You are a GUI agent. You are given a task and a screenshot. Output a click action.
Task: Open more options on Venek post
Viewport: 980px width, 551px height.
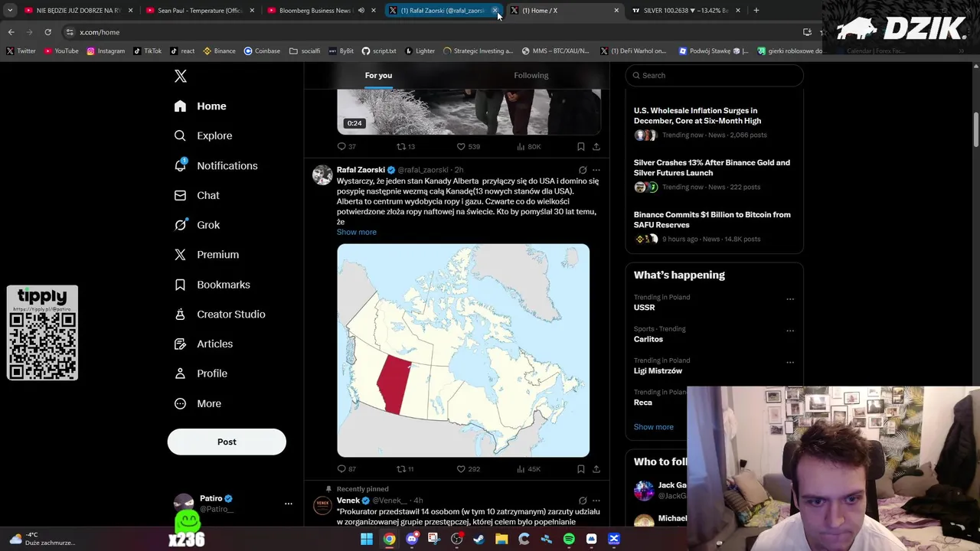(596, 500)
